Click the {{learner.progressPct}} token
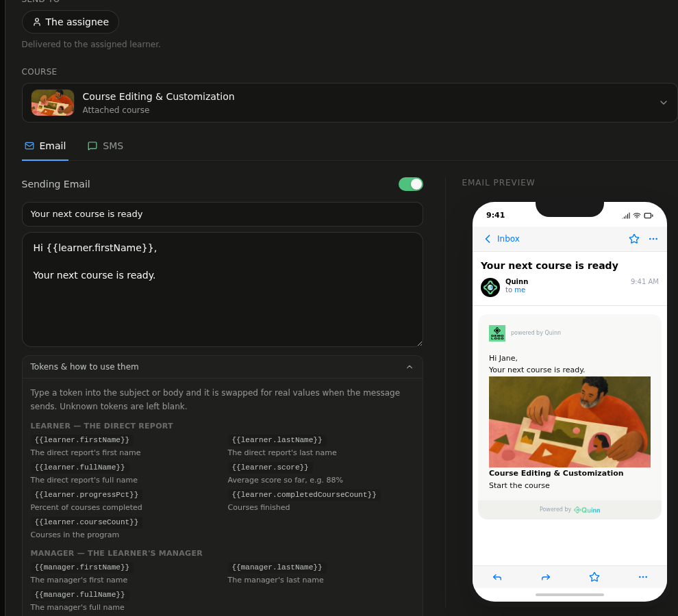Image resolution: width=678 pixels, height=616 pixels. 86,495
